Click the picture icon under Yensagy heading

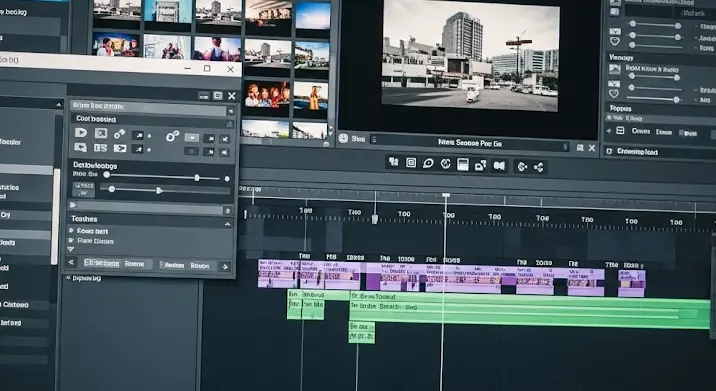coord(615,69)
